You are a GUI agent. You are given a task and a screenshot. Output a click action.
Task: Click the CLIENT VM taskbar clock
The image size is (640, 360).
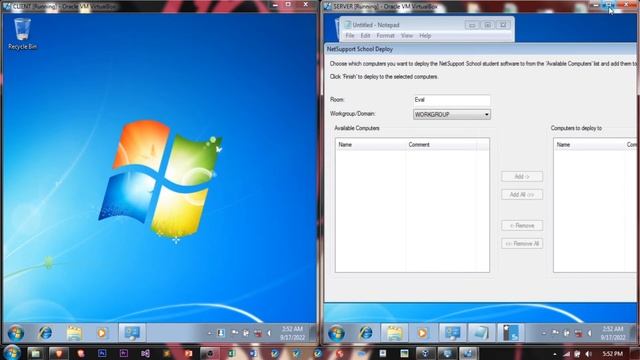(x=292, y=333)
